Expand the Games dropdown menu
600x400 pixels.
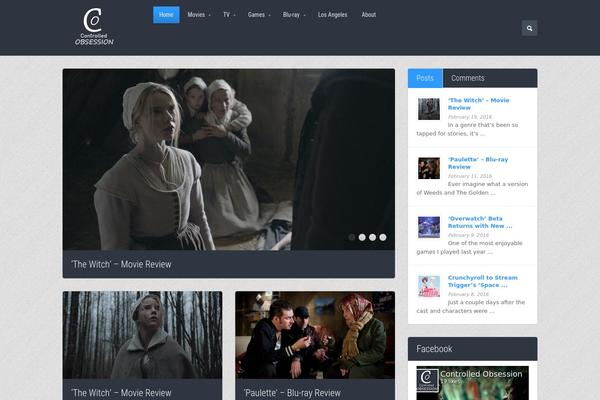point(259,15)
